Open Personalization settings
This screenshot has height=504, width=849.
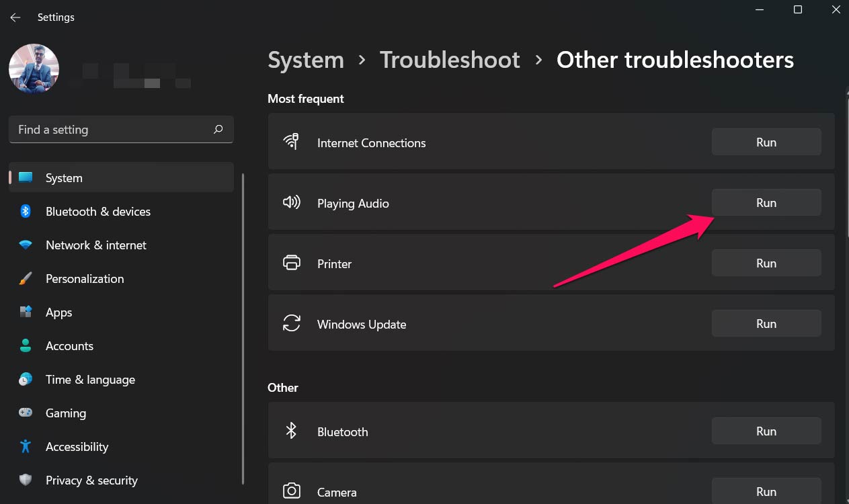pos(121,278)
